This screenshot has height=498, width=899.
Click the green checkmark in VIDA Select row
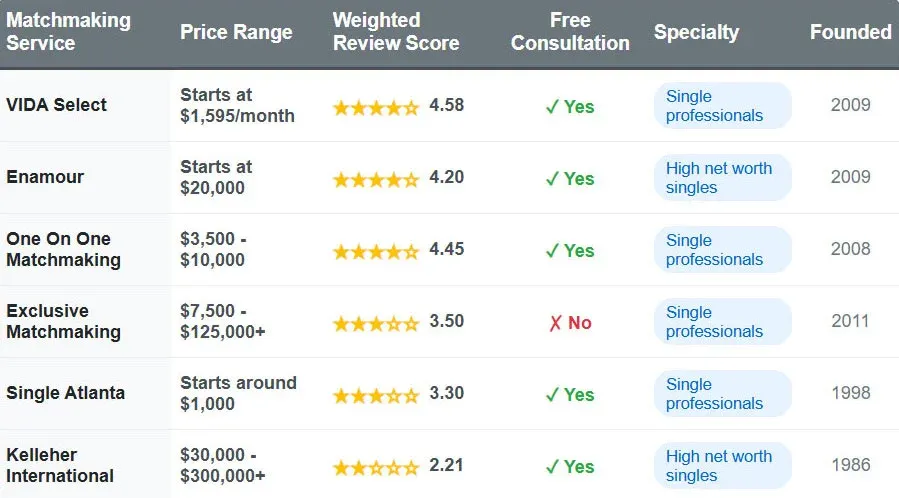click(x=552, y=107)
